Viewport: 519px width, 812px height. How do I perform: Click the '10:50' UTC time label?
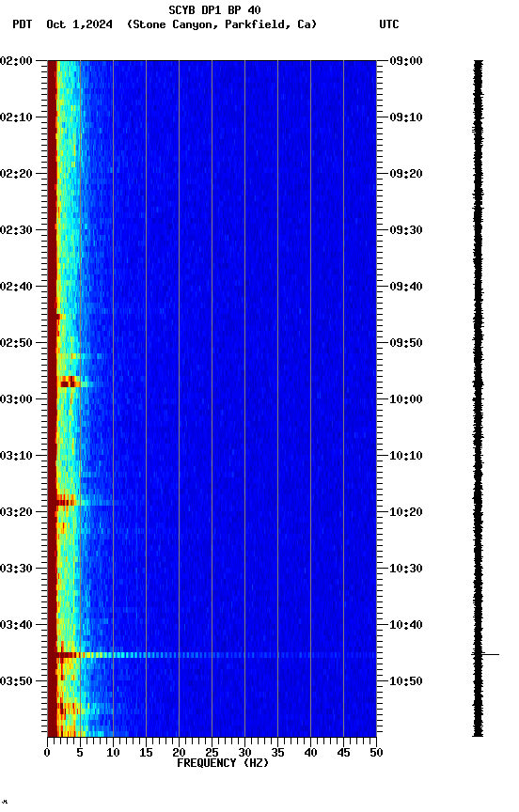(x=406, y=681)
